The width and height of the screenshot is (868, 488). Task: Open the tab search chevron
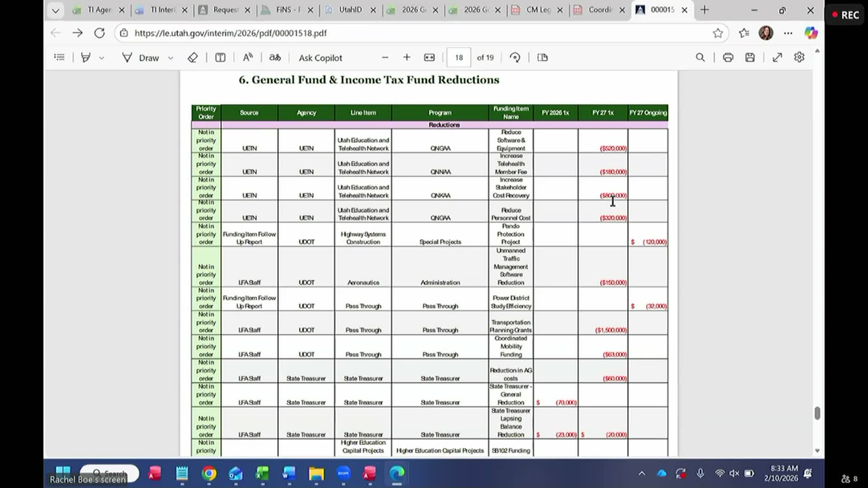(55, 10)
